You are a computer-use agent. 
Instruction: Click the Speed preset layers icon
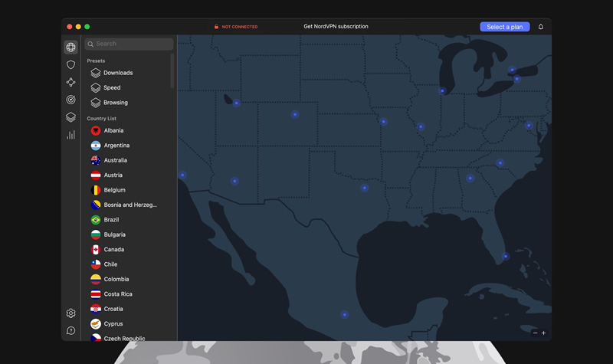[96, 87]
